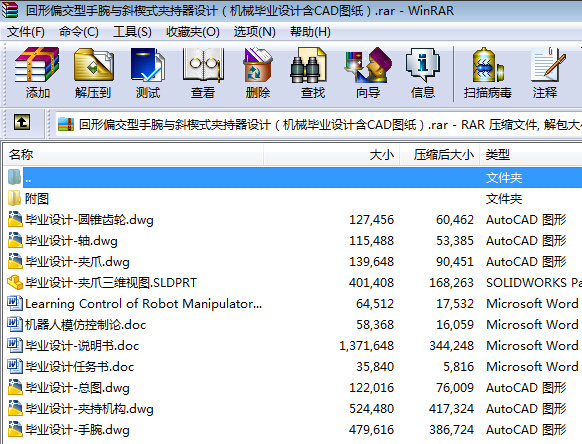
Task: Click packed size value 60,462
Action: [455, 220]
